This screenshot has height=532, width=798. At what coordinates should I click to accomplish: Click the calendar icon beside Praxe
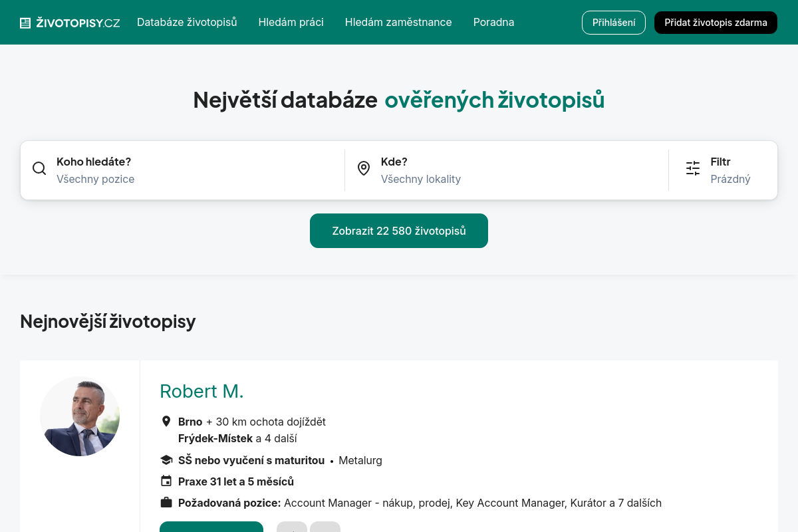[x=166, y=481]
